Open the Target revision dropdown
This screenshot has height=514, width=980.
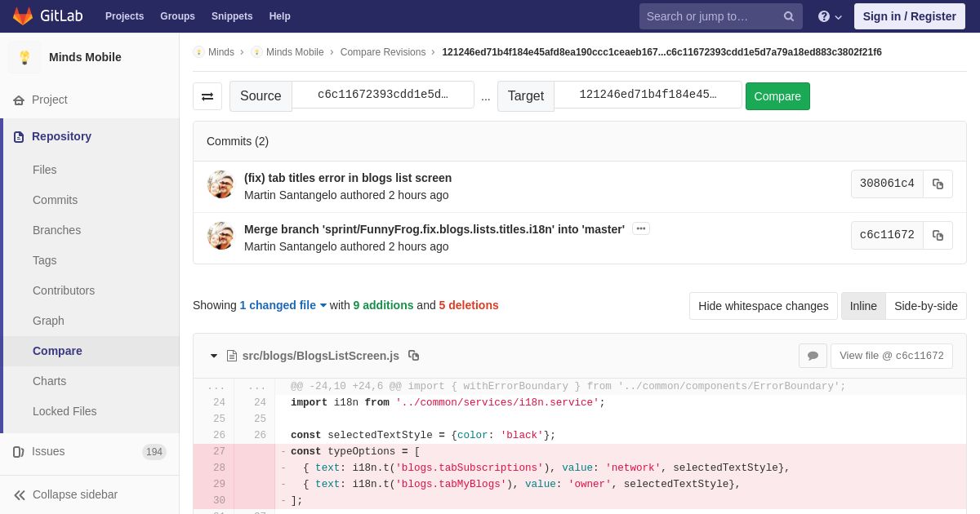coord(648,95)
